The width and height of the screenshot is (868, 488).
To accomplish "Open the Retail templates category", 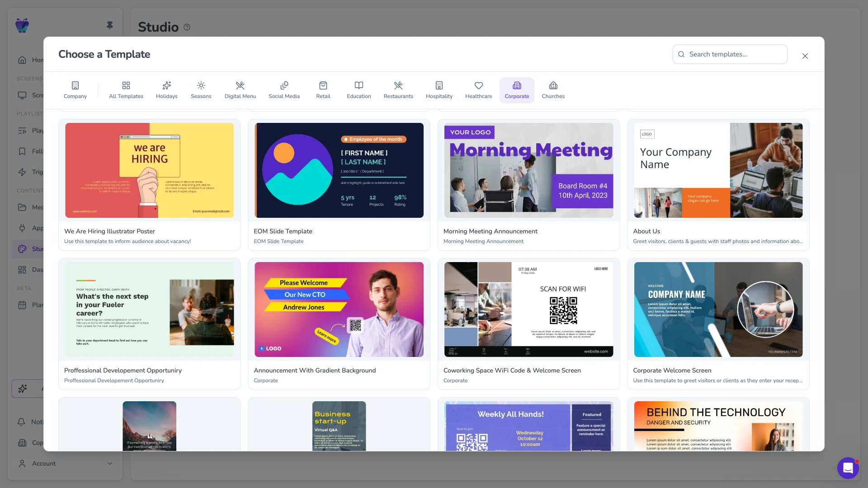I will point(323,90).
